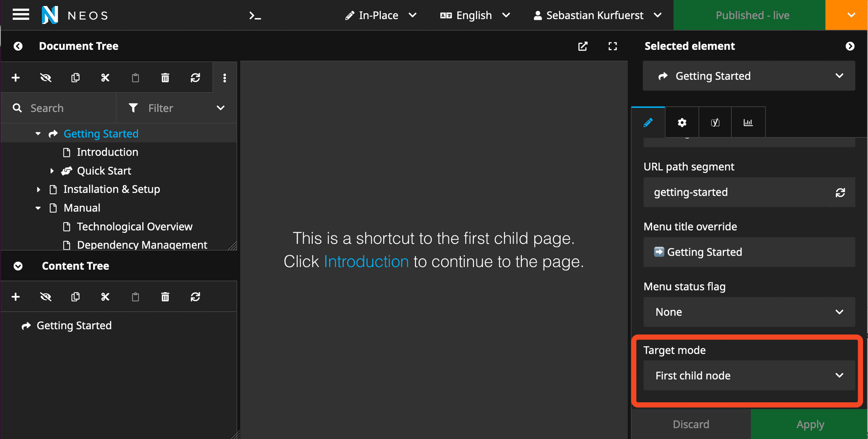Open the hamburger main menu
868x439 pixels.
click(x=21, y=15)
